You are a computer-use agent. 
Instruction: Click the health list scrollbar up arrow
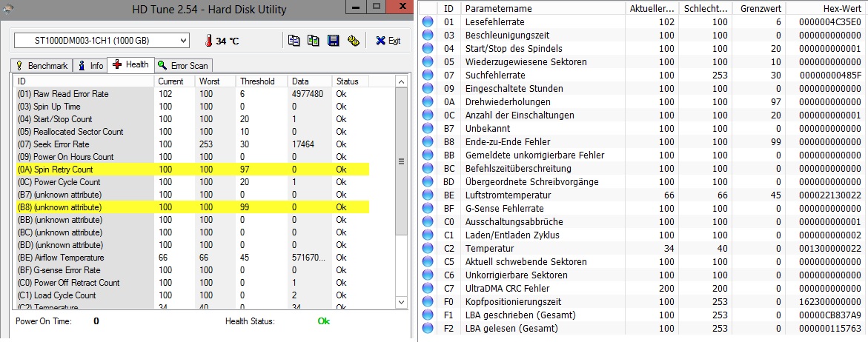click(402, 81)
